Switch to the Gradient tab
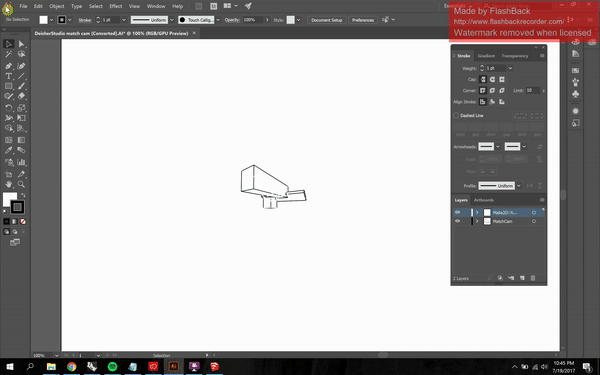Screen dimensions: 600x375 [x=486, y=56]
